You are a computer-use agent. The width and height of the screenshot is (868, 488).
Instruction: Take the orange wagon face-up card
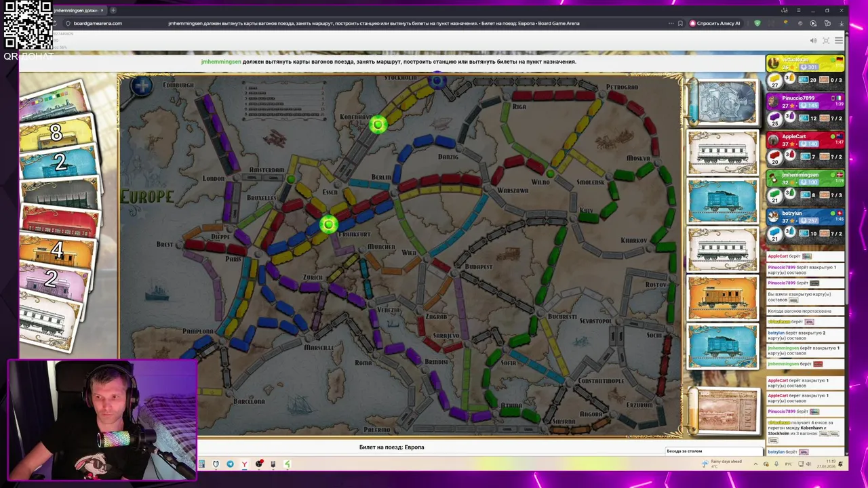point(723,298)
